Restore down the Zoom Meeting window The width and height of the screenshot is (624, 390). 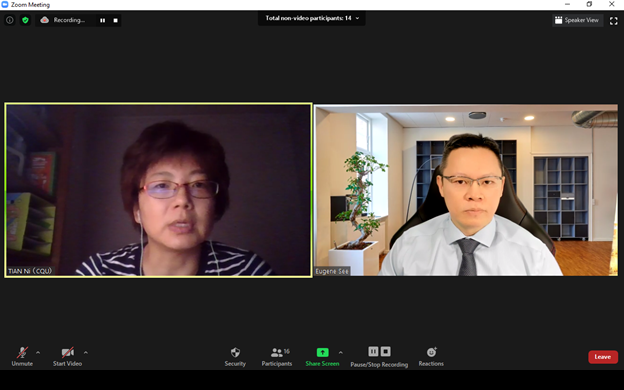click(589, 4)
